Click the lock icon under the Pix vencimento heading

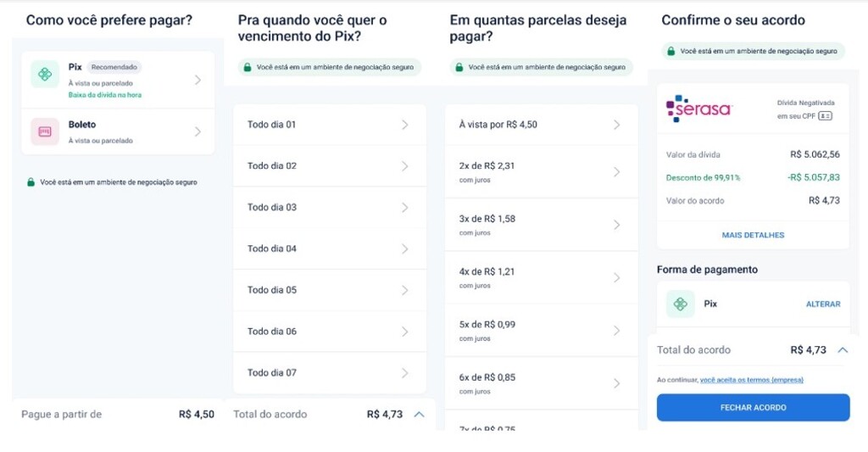tap(248, 67)
